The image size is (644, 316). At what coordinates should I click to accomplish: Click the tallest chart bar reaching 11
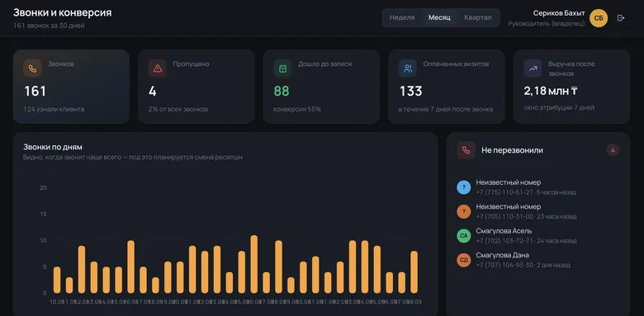coord(253,264)
